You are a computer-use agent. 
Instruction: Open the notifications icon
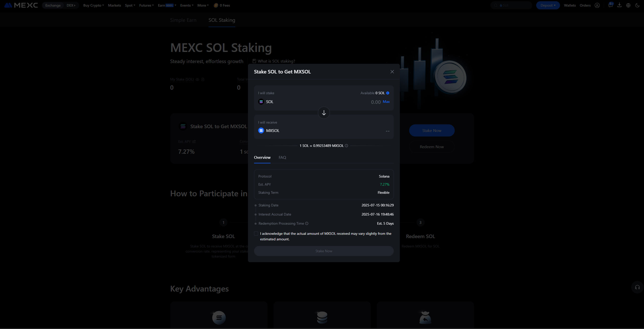pos(610,5)
